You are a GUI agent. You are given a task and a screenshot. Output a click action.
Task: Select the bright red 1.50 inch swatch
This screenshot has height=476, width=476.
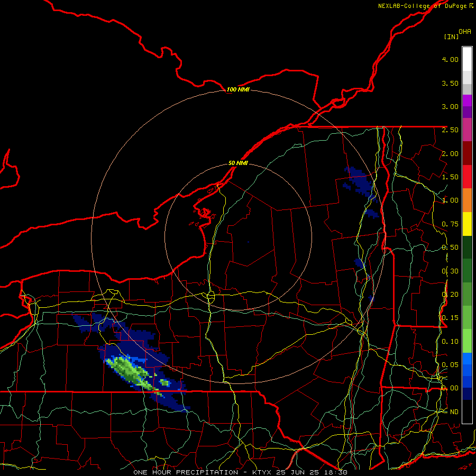467,177
